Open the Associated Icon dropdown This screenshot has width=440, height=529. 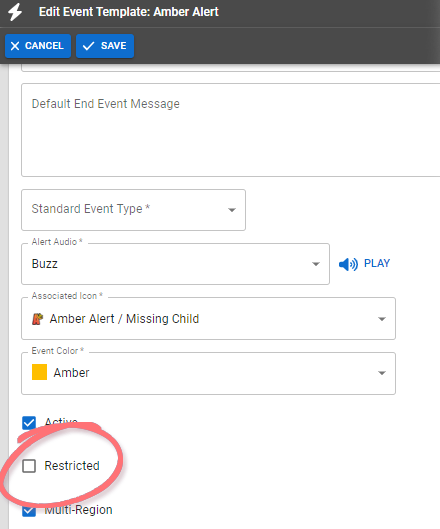coord(208,319)
